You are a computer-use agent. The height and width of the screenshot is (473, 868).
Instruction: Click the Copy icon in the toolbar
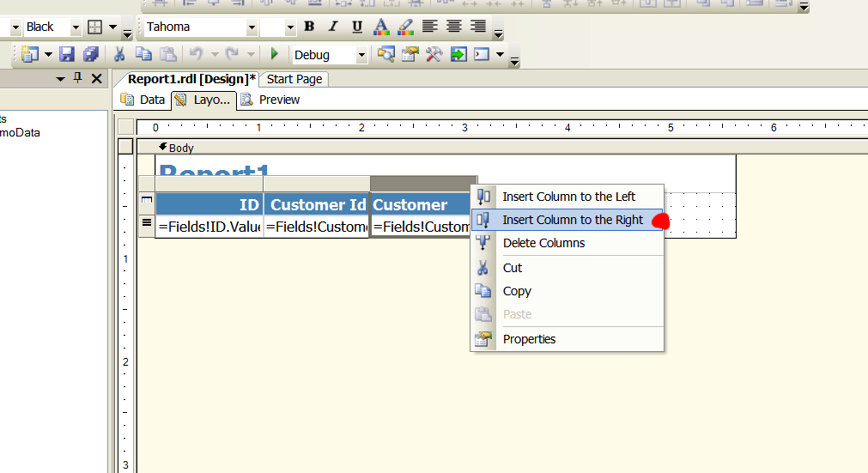[x=143, y=54]
